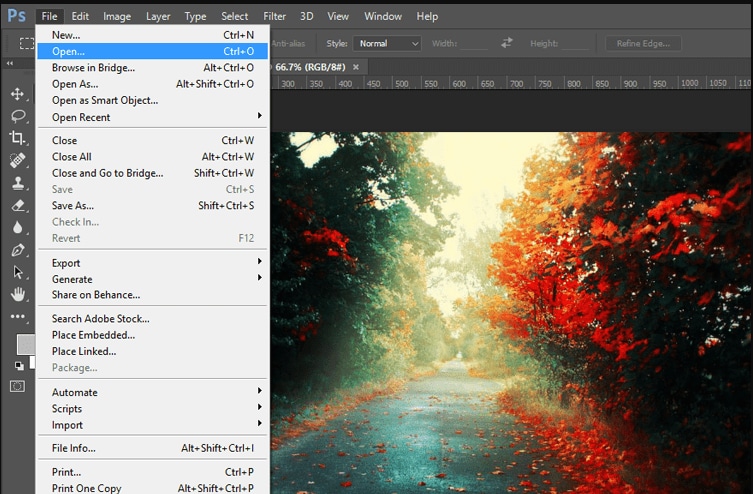Toggle Quick Mask mode

point(18,386)
